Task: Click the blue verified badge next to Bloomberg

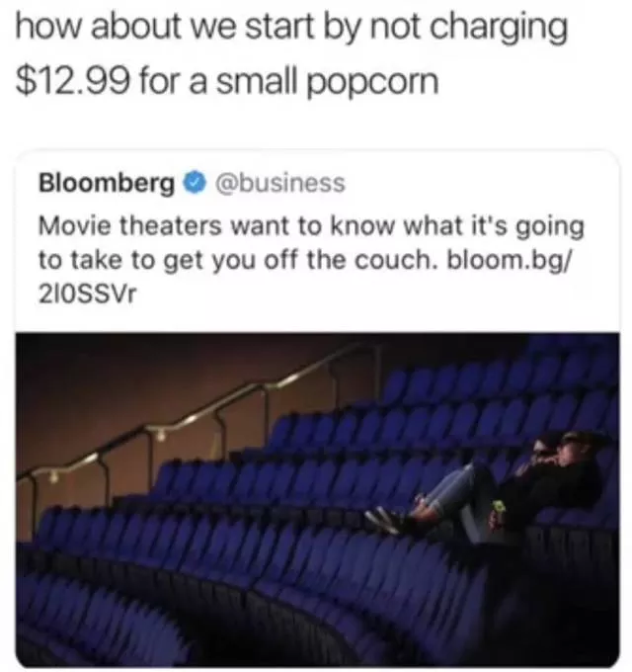Action: tap(196, 183)
